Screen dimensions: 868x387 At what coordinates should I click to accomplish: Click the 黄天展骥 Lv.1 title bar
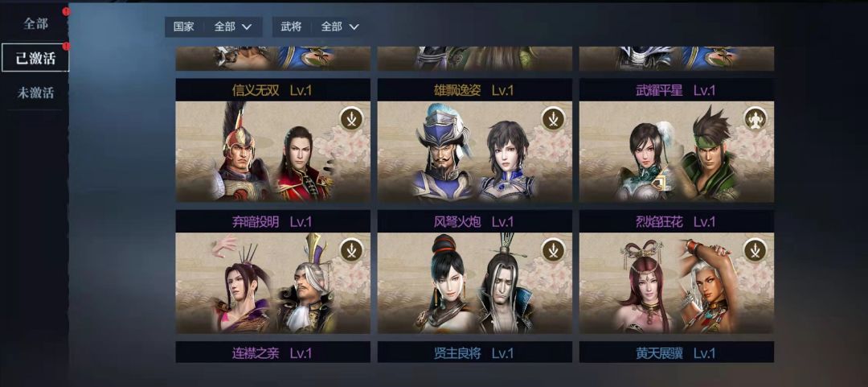pyautogui.click(x=677, y=352)
